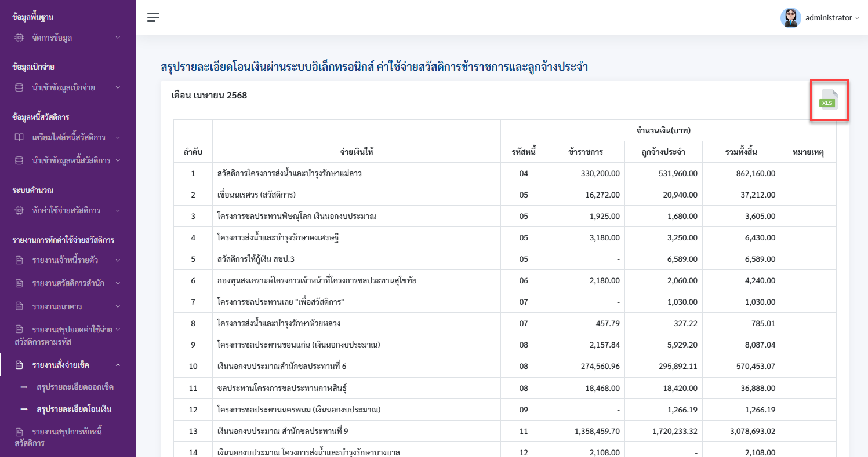The image size is (868, 457).
Task: Click the รวมทั้งสิ้น column header
Action: click(x=741, y=152)
